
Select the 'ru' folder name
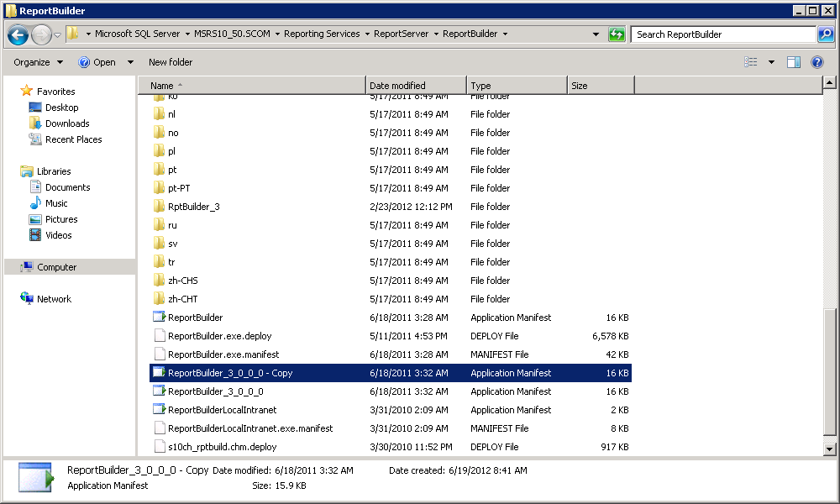172,225
